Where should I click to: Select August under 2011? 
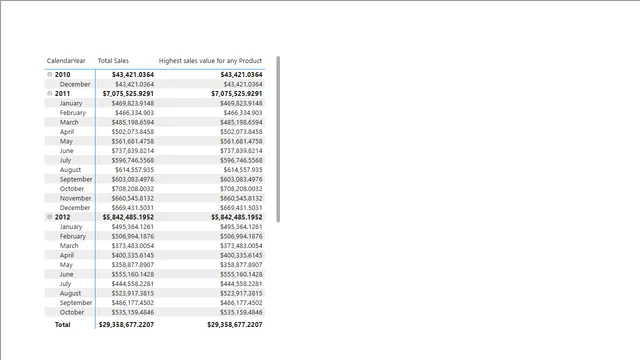pos(70,170)
